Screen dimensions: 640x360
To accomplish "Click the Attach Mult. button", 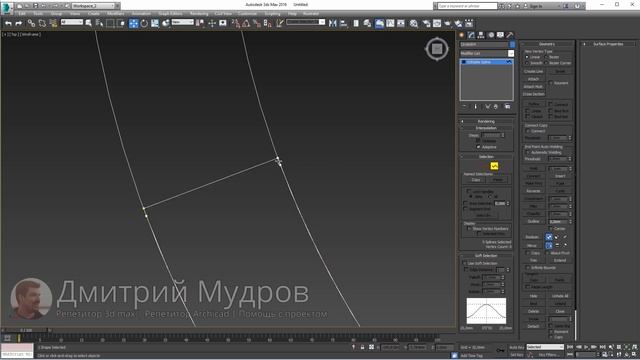I will pos(533,87).
